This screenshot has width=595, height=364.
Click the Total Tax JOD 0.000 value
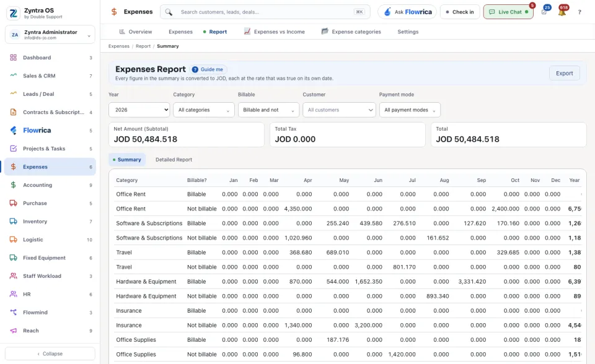(295, 139)
